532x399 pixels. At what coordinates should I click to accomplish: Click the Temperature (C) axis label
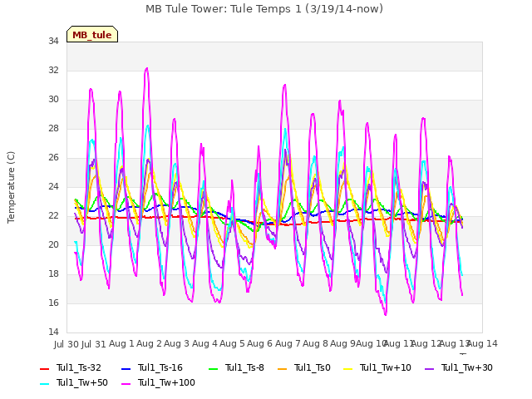coord(11,187)
